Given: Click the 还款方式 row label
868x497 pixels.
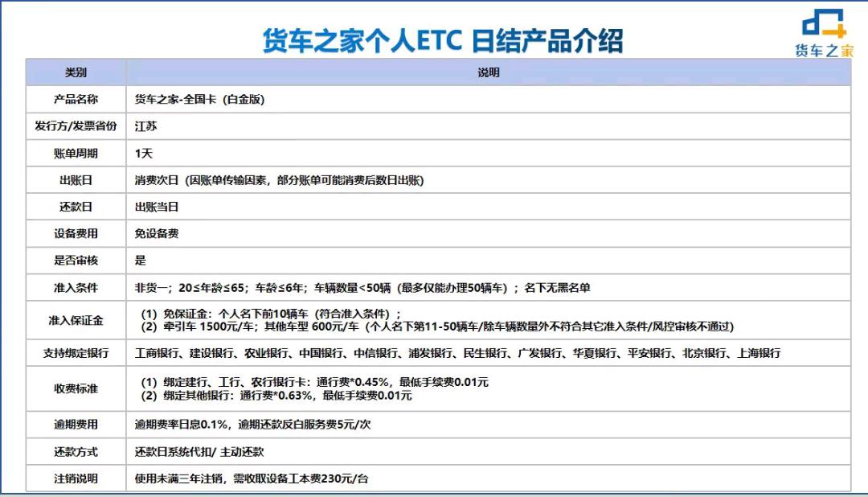Looking at the screenshot, I should tap(76, 452).
